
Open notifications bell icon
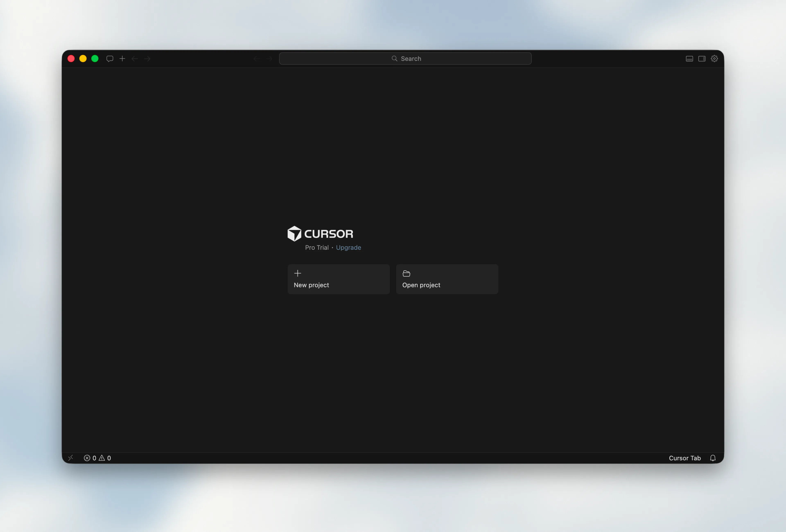(x=713, y=458)
